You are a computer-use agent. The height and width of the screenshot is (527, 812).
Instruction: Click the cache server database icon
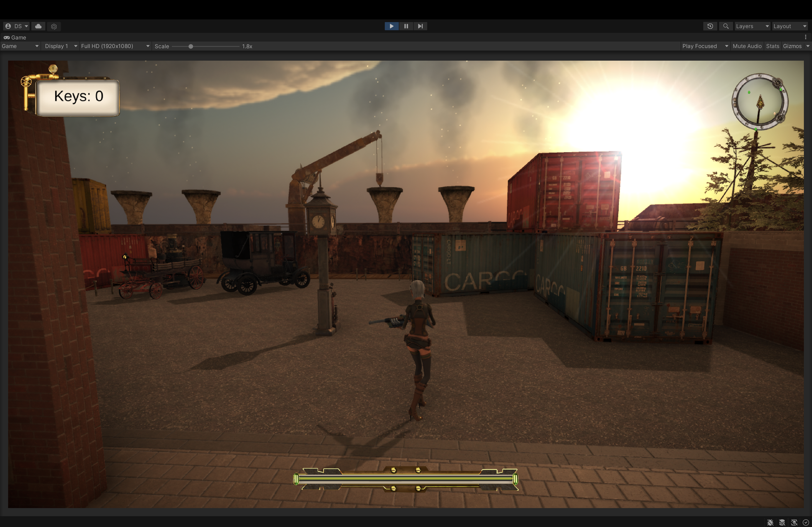(782, 522)
